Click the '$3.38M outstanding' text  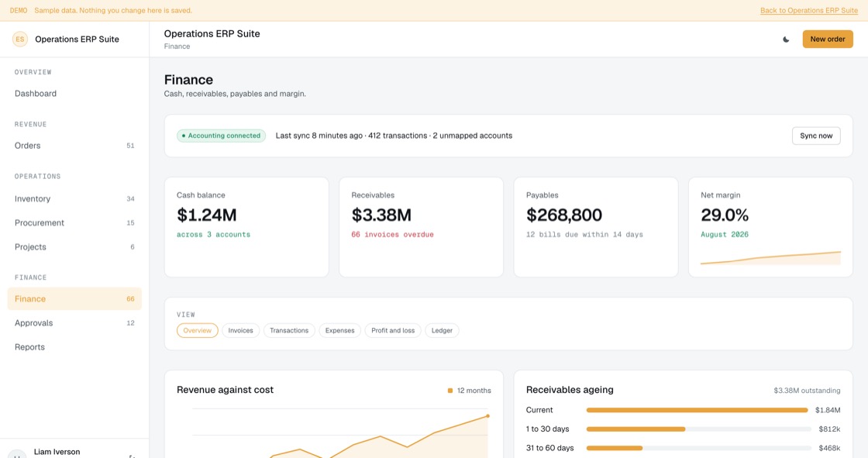[x=807, y=391]
